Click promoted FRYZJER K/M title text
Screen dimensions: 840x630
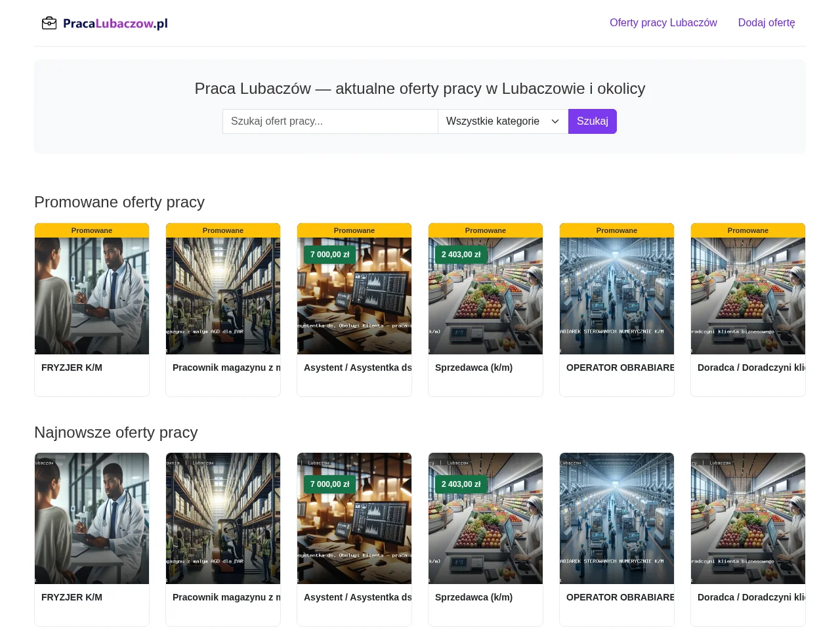tap(72, 367)
